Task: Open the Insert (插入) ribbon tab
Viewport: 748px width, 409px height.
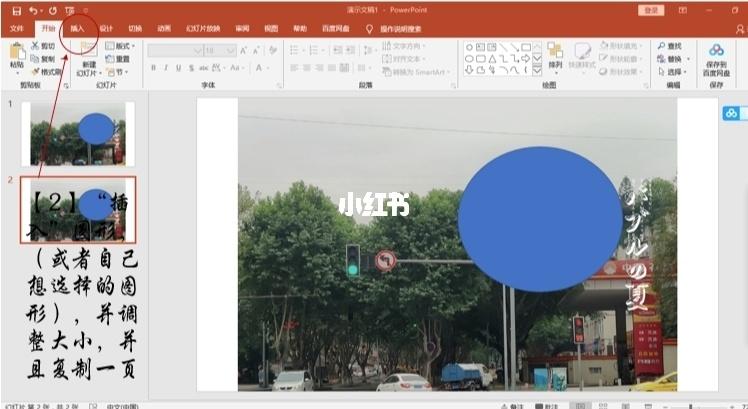Action: 77,28
